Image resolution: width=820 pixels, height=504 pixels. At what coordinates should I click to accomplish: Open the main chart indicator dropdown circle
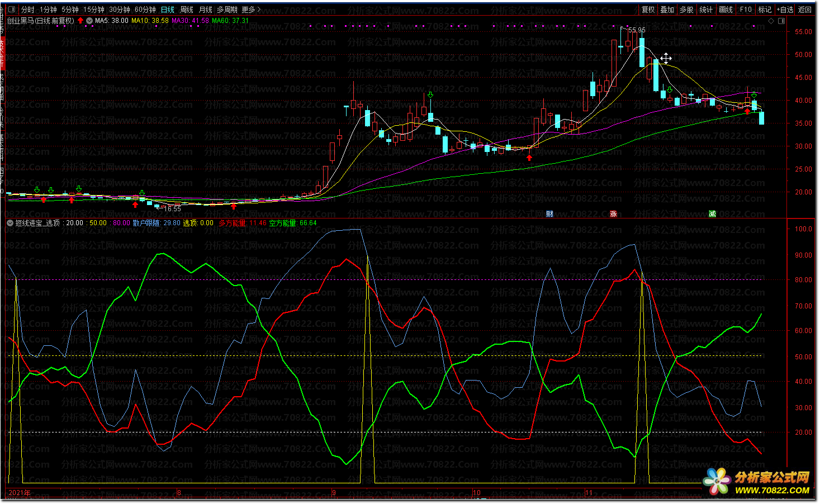pyautogui.click(x=89, y=21)
